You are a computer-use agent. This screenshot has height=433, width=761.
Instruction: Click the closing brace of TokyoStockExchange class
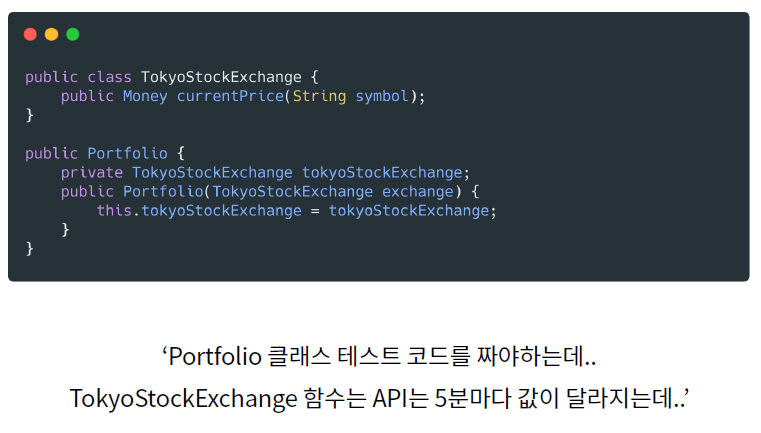click(30, 115)
